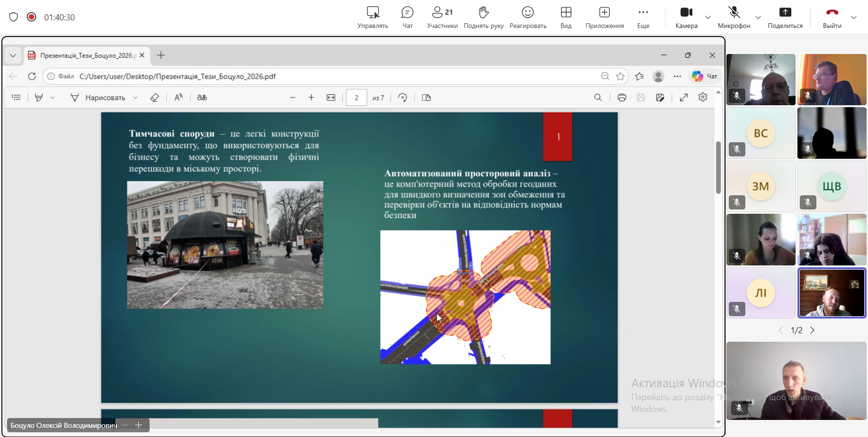868x437 pixels.
Task: Leave the meeting with Выйти
Action: coord(832,17)
